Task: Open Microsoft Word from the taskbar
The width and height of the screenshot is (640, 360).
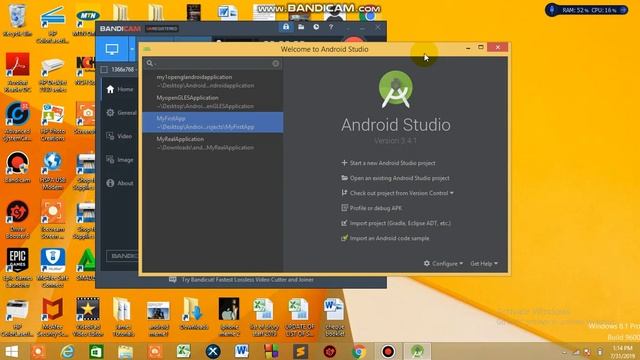Action: click(242, 351)
